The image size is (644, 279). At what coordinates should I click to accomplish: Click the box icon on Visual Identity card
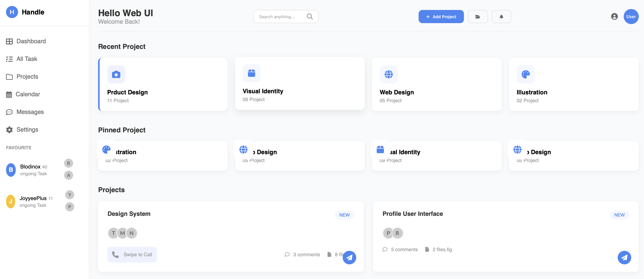pyautogui.click(x=252, y=73)
